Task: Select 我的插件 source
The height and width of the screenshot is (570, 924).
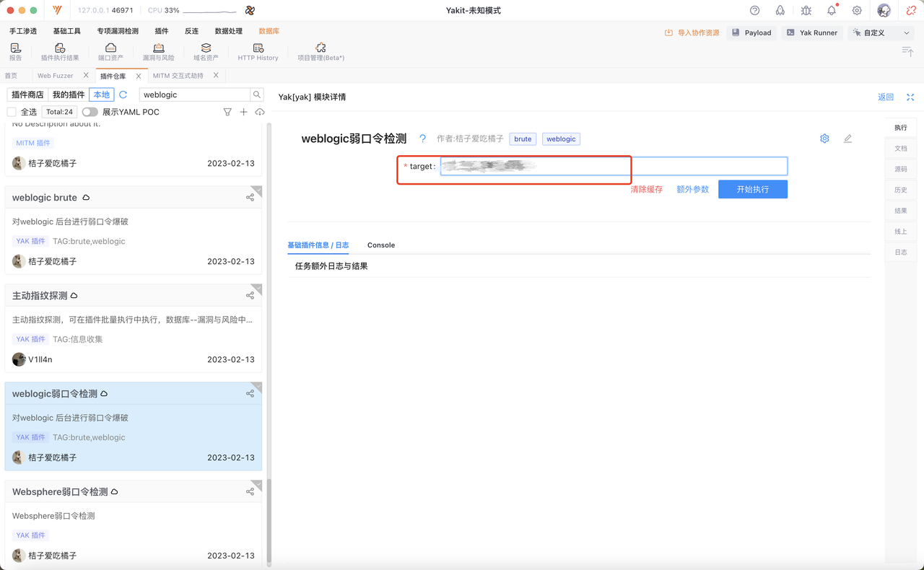Action: tap(69, 95)
